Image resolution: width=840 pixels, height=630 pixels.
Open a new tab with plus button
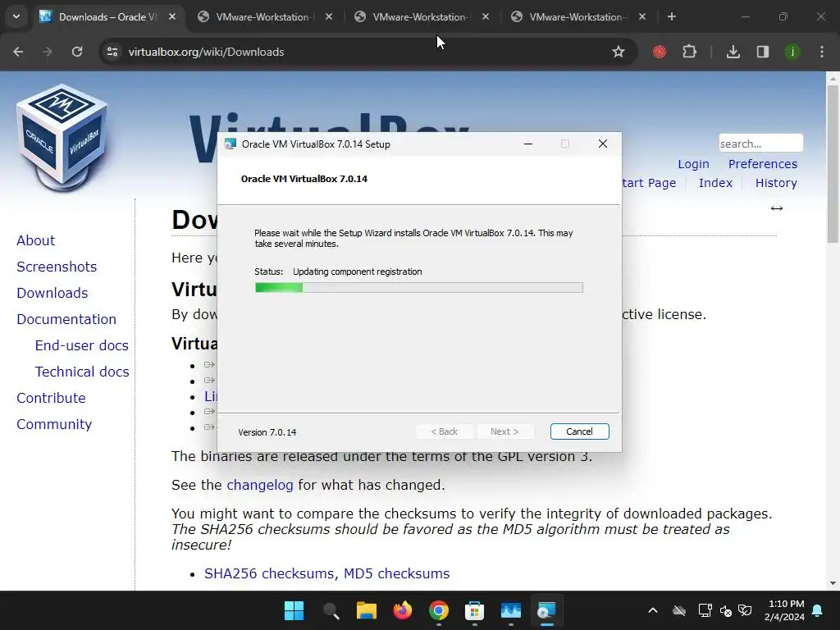point(671,16)
